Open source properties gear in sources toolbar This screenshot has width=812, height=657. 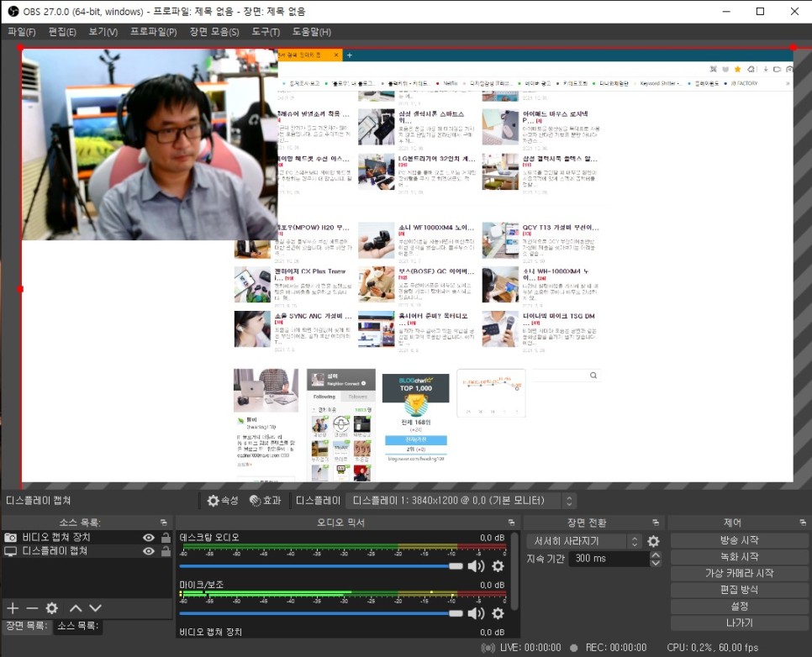pyautogui.click(x=52, y=607)
